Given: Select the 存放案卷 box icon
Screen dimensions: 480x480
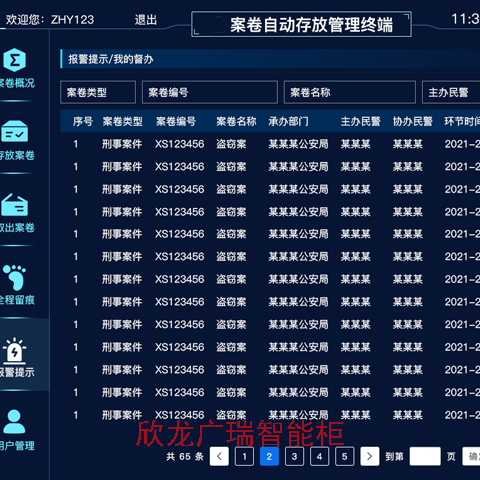Looking at the screenshot, I should point(14,131).
